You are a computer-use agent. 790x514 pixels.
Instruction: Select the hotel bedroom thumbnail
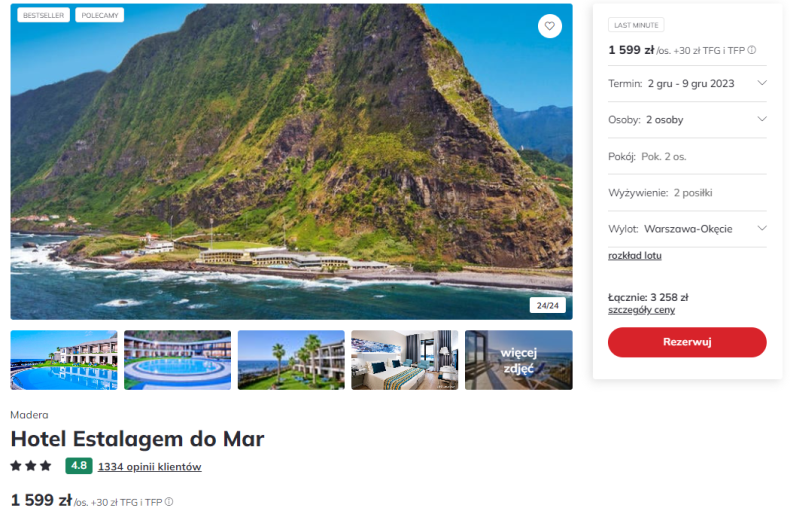pyautogui.click(x=405, y=360)
